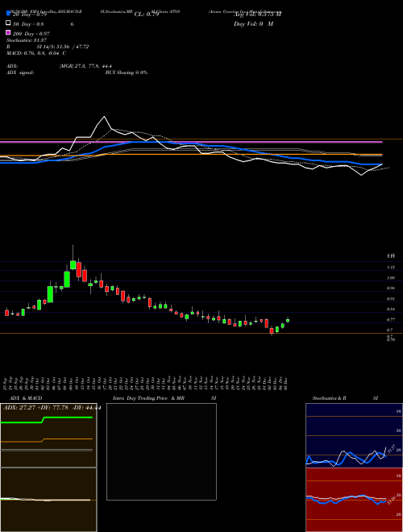The image size is (403, 532).
Task: Click the empty intraday price chart box
Action: [161, 451]
